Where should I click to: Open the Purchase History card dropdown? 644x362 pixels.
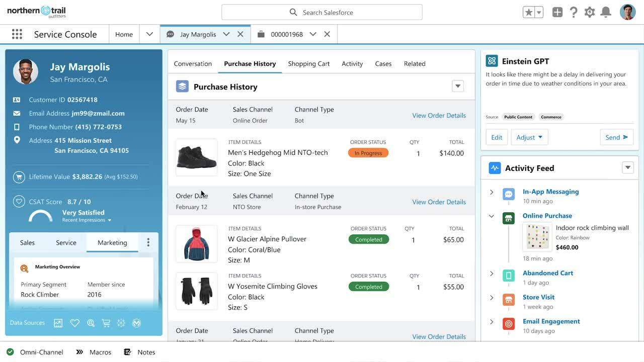click(458, 86)
